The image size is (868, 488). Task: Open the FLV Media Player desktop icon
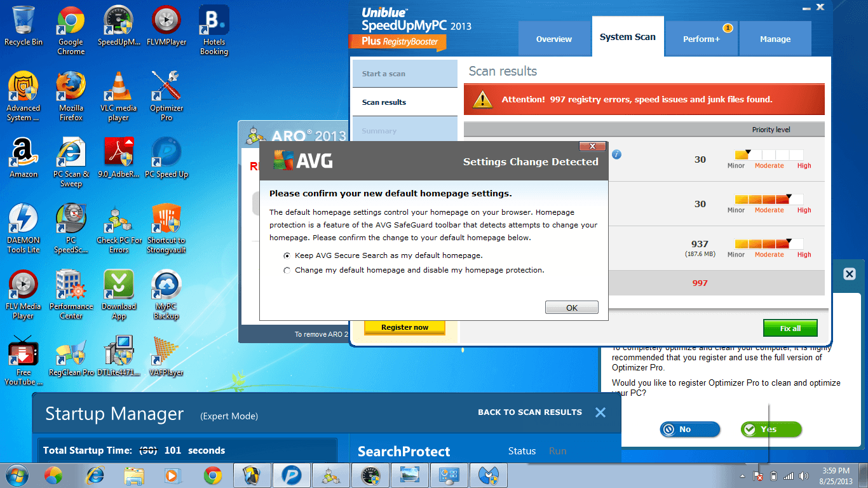pos(24,295)
